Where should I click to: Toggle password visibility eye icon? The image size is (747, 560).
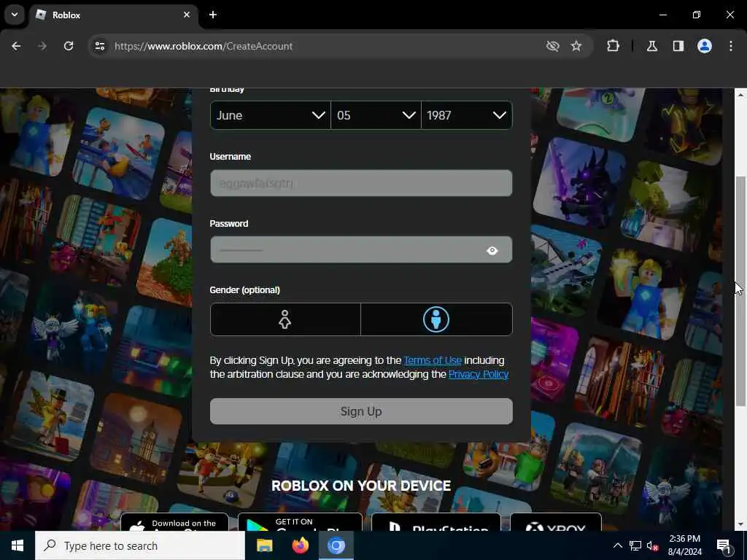[x=492, y=251]
